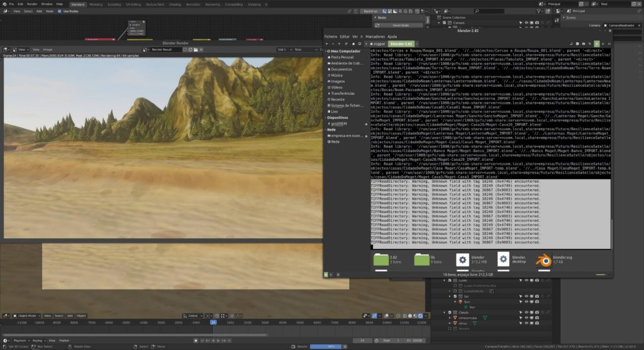This screenshot has height=350, width=644.
Task: Toggle visibility of the Câmara collection
Action: [526, 23]
